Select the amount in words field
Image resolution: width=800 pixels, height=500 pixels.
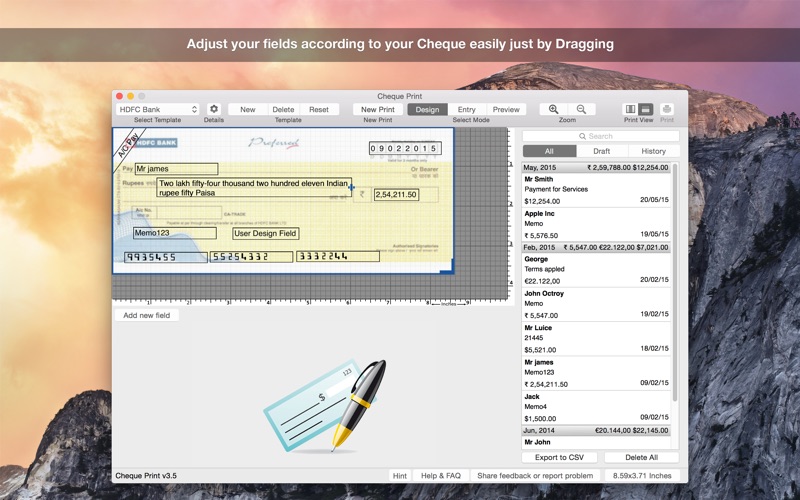click(254, 188)
